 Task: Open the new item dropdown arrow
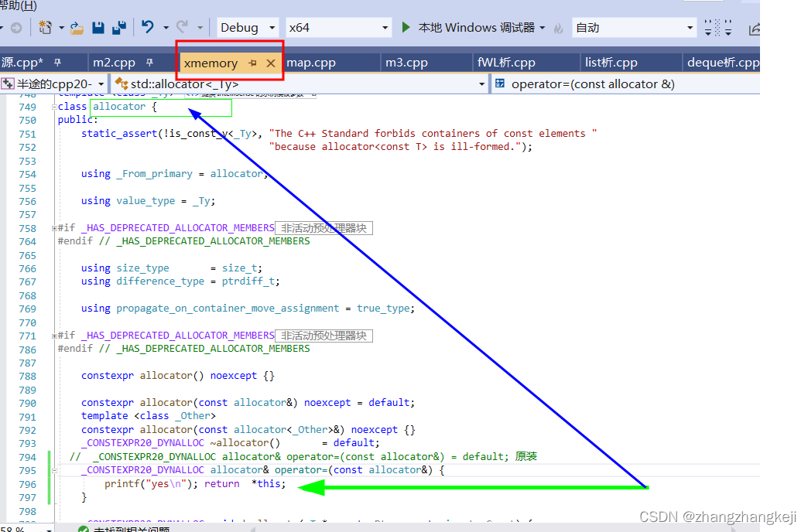click(x=61, y=28)
